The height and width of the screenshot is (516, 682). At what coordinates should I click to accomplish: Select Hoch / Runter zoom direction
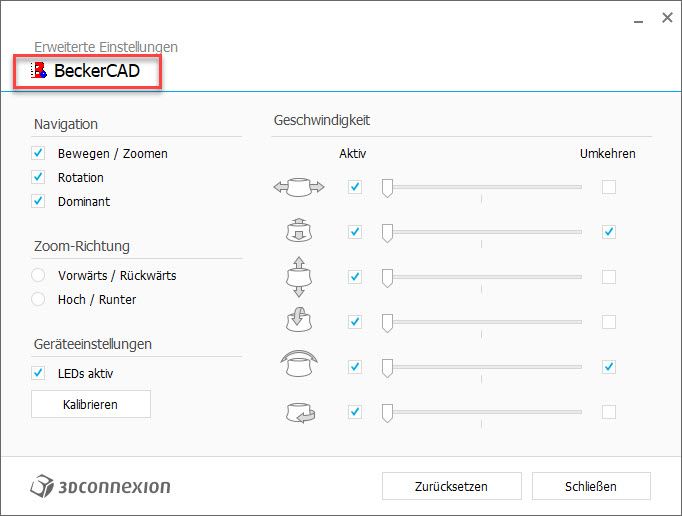point(38,299)
